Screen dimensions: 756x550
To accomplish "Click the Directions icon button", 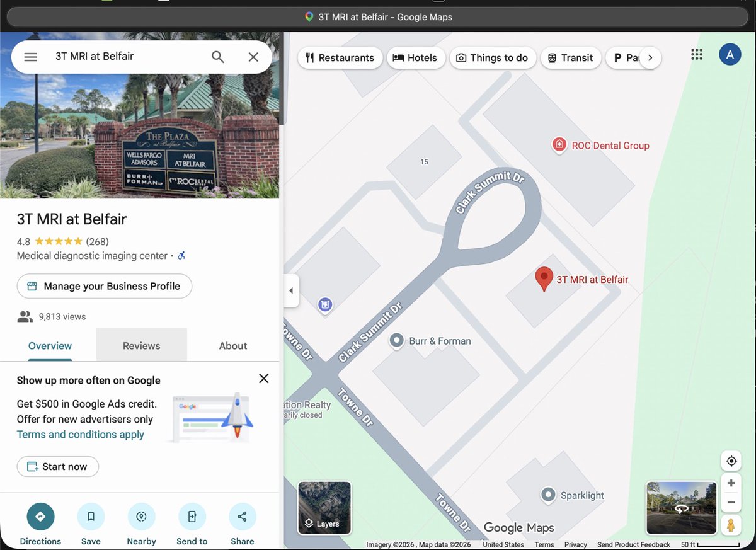I will [x=40, y=517].
